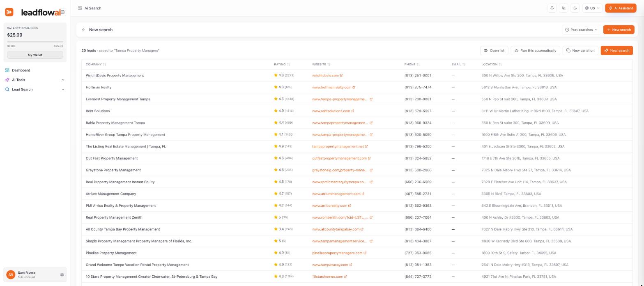
Task: Open tampapropertymanagement.net link
Action: click(x=340, y=147)
